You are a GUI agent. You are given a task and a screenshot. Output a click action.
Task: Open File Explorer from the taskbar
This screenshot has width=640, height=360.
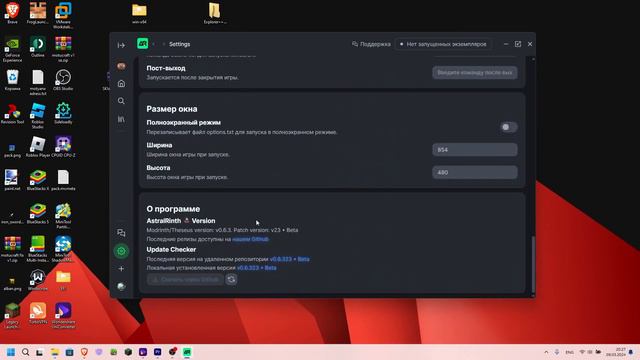click(x=55, y=352)
